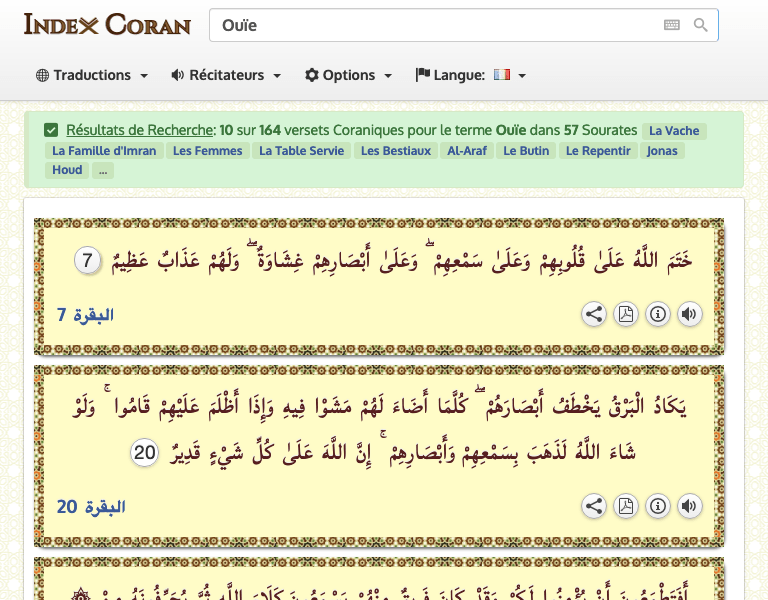
Task: Open the virtual keyboard icon in search box
Action: (x=671, y=25)
